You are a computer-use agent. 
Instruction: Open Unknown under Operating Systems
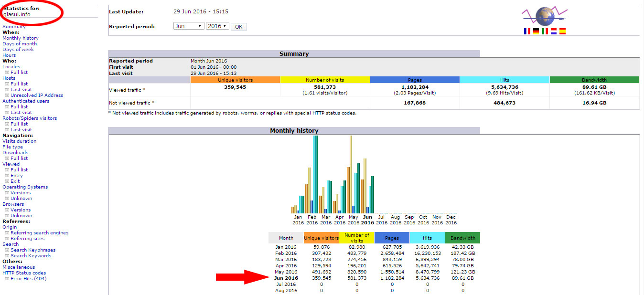(21, 199)
